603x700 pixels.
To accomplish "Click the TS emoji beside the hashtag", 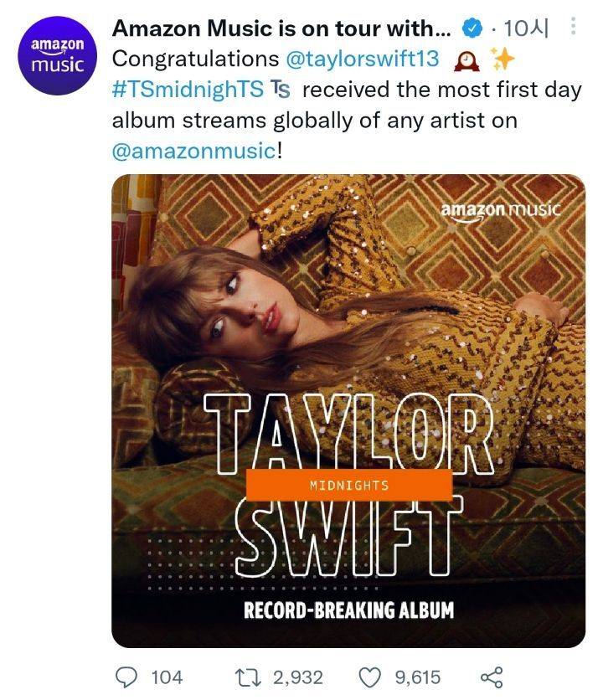I will click(x=281, y=90).
